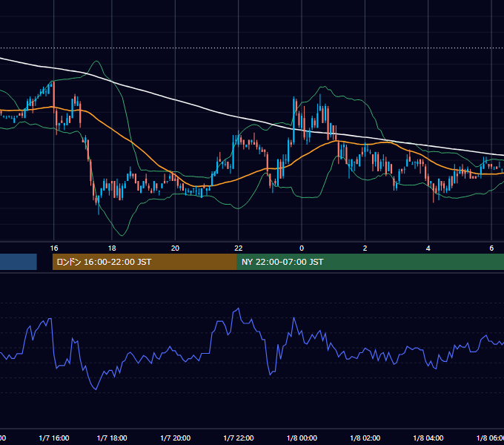
Task: Click the "16" hour label on price chart axis
Action: coord(54,248)
